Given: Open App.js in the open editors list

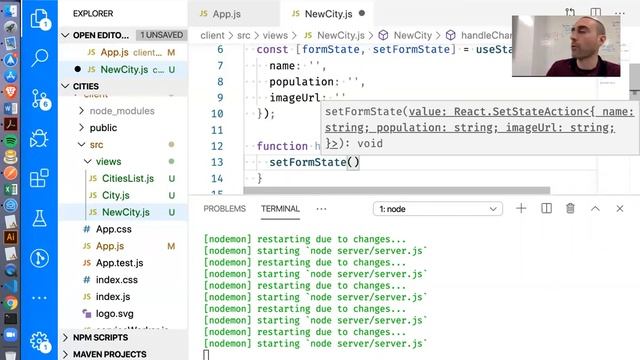Looking at the screenshot, I should coord(123,52).
